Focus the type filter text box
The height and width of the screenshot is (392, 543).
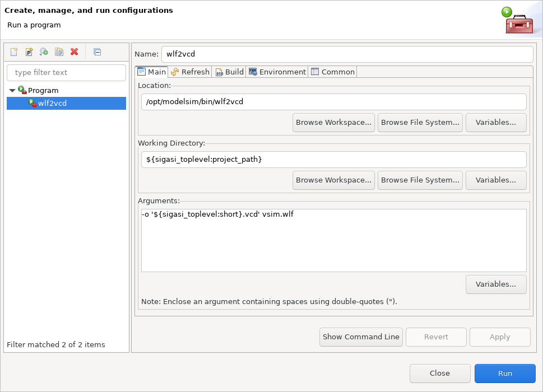point(67,73)
